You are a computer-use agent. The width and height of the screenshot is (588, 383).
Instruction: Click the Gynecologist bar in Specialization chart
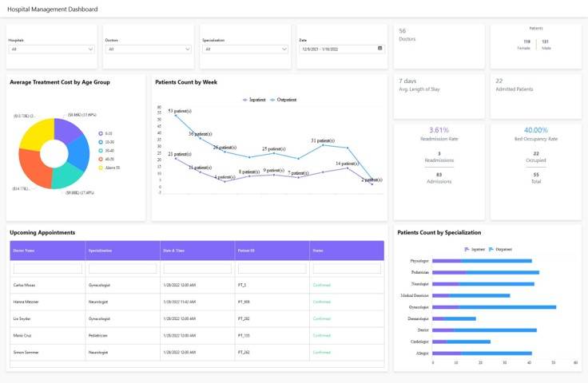click(494, 307)
